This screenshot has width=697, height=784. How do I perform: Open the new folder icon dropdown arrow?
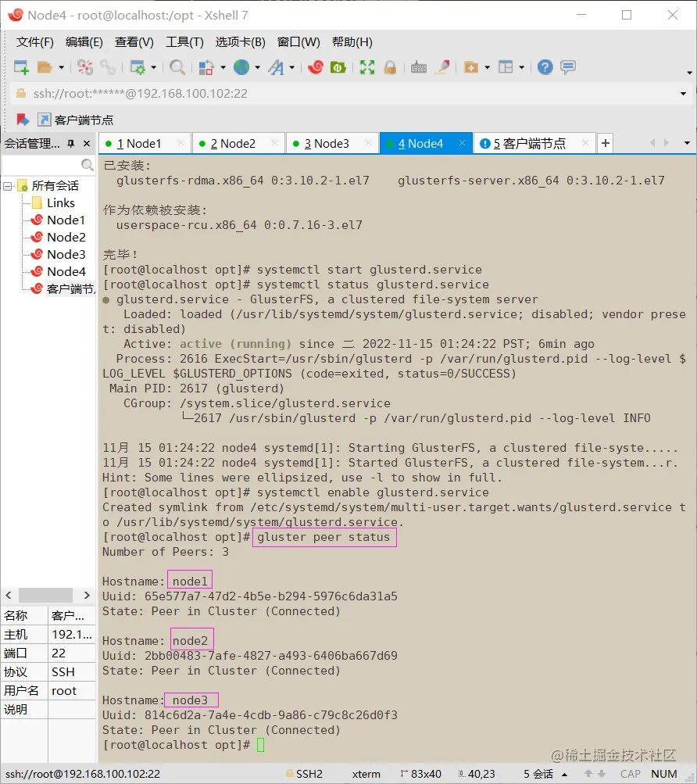click(x=487, y=67)
